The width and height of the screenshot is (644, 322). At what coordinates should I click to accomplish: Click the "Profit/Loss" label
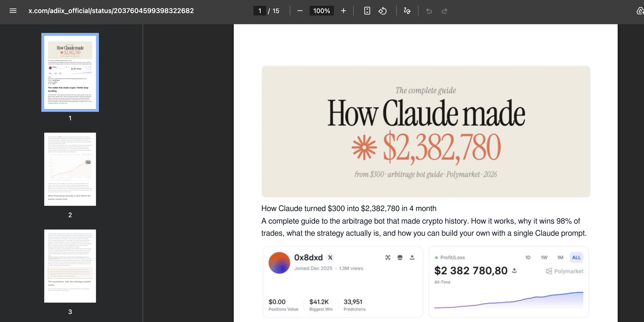pos(452,257)
